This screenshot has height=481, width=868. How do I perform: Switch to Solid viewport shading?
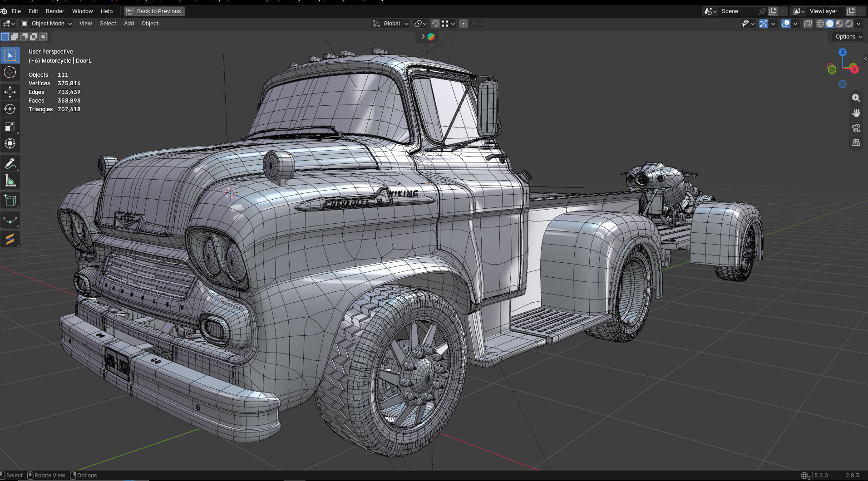[830, 24]
